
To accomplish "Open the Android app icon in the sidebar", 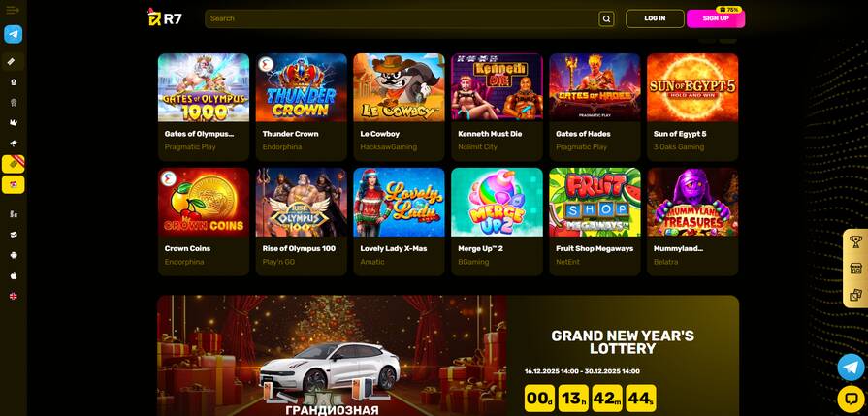I will coord(14,255).
